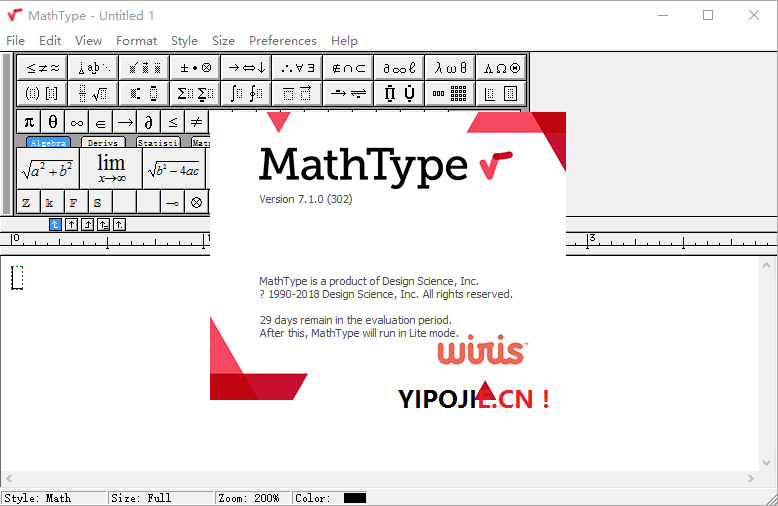Insert the not-equal symbol from small bar
Viewport: 778px width, 506px height.
196,122
